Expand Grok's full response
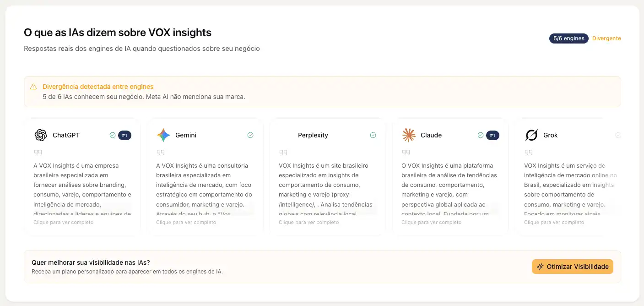 tap(554, 222)
